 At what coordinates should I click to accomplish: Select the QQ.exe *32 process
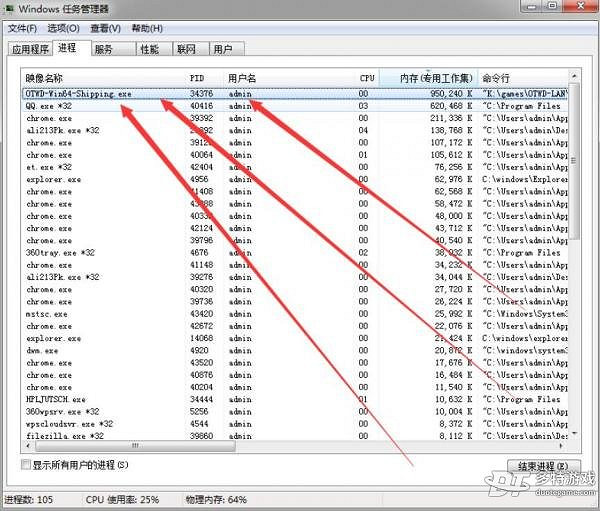[x=295, y=106]
